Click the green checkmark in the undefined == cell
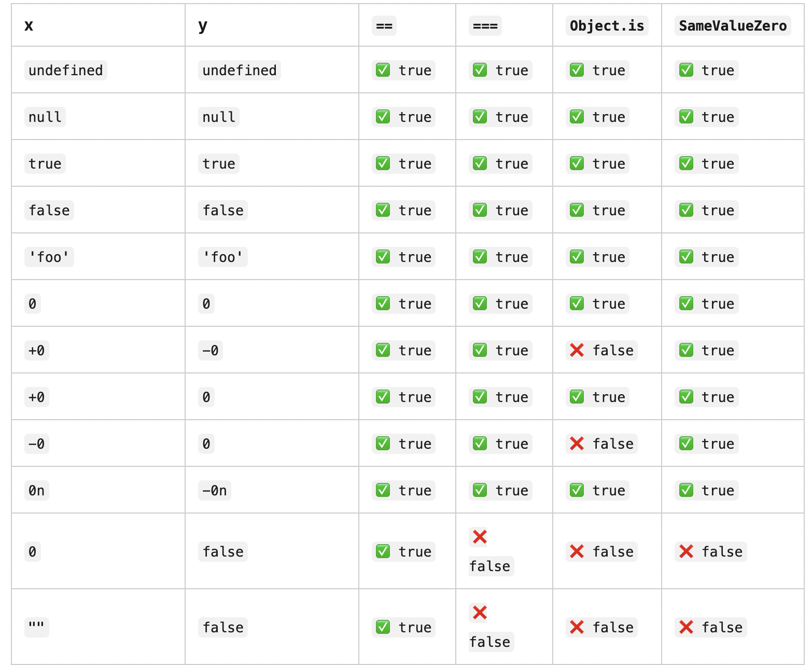812x665 pixels. (383, 71)
